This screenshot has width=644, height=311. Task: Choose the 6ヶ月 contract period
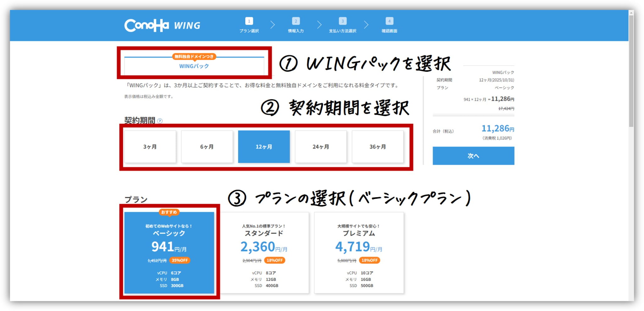click(x=207, y=147)
